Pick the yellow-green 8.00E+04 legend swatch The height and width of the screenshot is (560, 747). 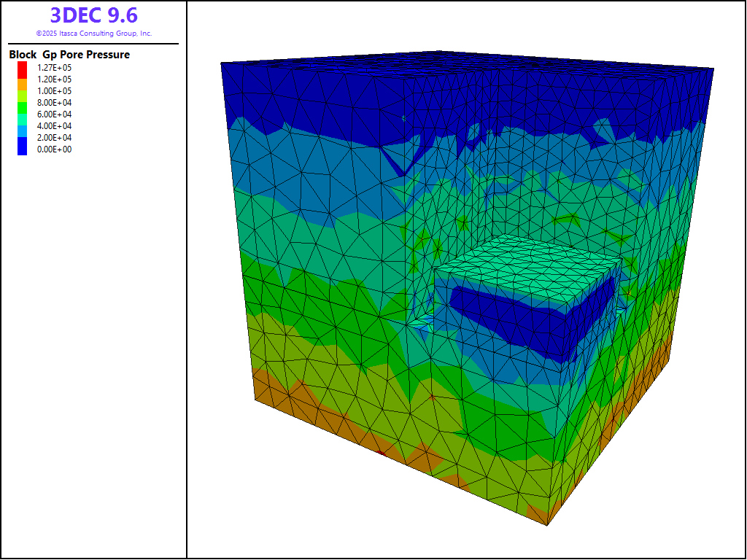22,98
